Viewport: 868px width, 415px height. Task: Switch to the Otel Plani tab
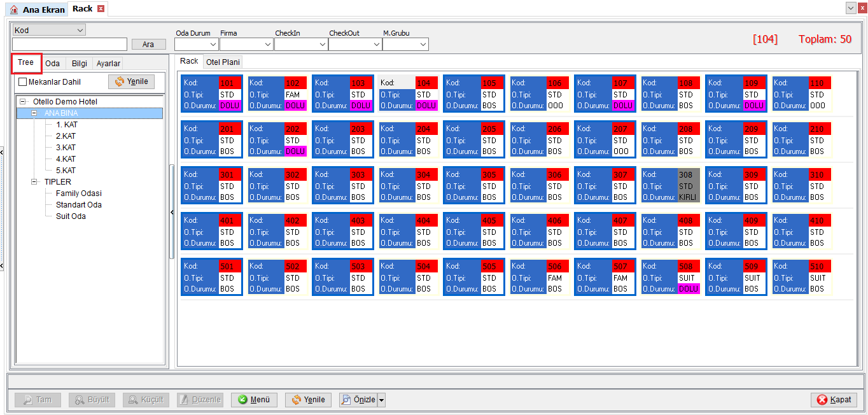pos(222,62)
